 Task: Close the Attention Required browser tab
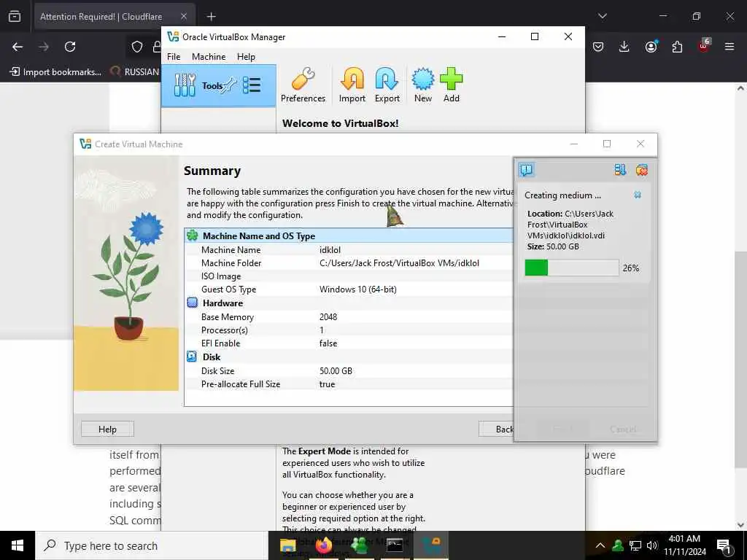point(183,17)
